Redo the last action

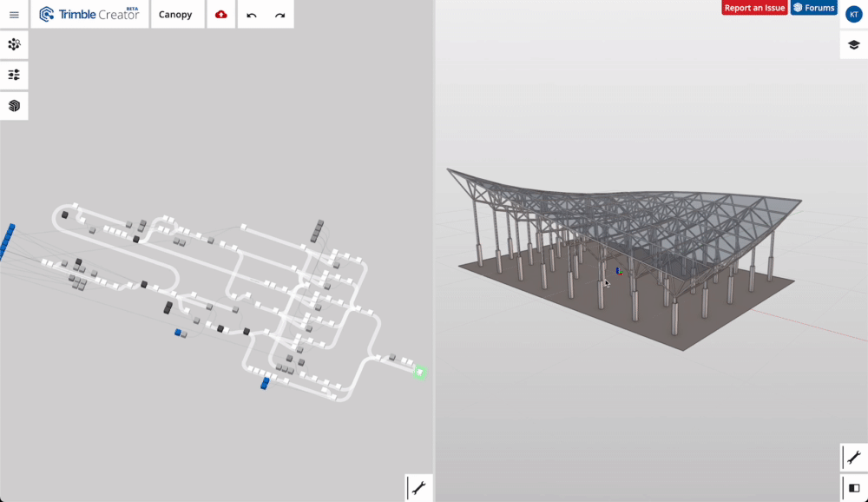pos(280,15)
